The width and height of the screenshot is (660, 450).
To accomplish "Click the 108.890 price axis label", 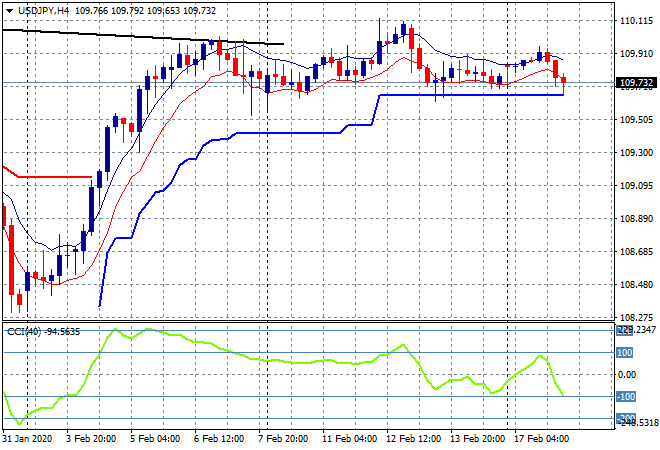I will [636, 219].
